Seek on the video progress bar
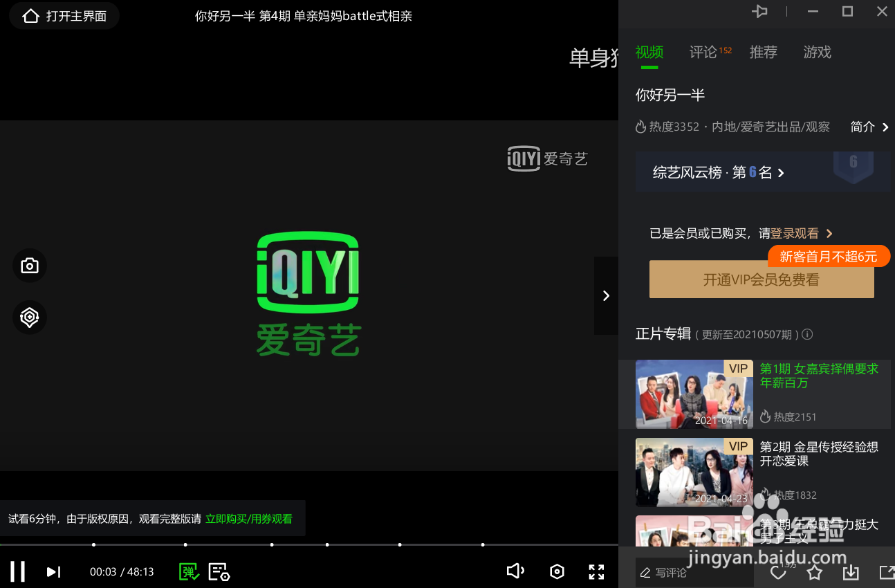The image size is (895, 588). click(x=309, y=545)
